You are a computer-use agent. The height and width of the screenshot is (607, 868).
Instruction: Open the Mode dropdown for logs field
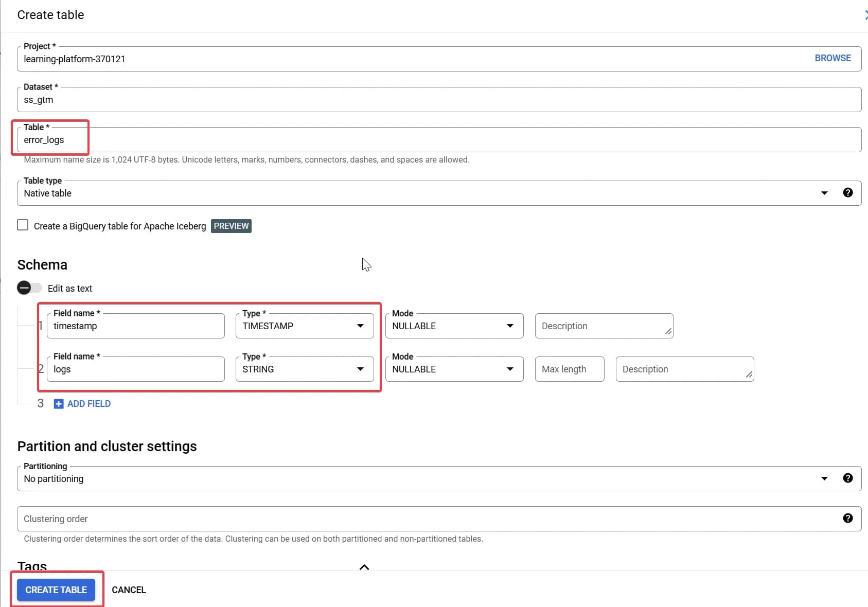[x=454, y=369]
